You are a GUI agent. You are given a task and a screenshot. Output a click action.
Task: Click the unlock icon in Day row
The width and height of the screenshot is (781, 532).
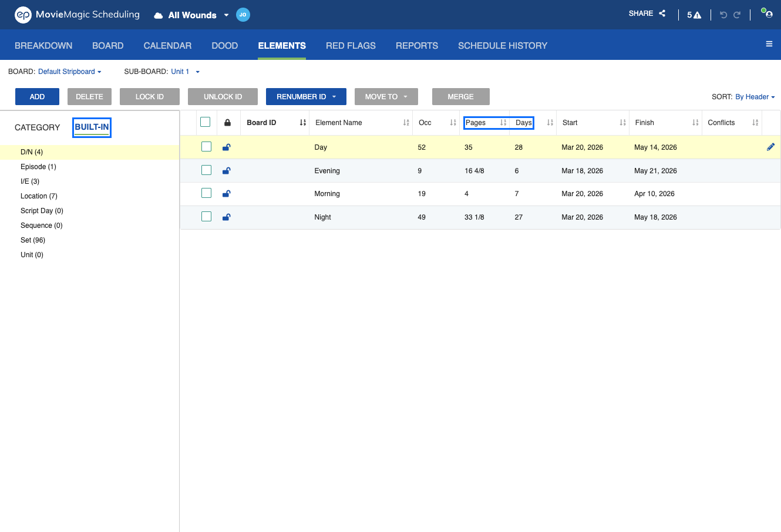(x=227, y=147)
